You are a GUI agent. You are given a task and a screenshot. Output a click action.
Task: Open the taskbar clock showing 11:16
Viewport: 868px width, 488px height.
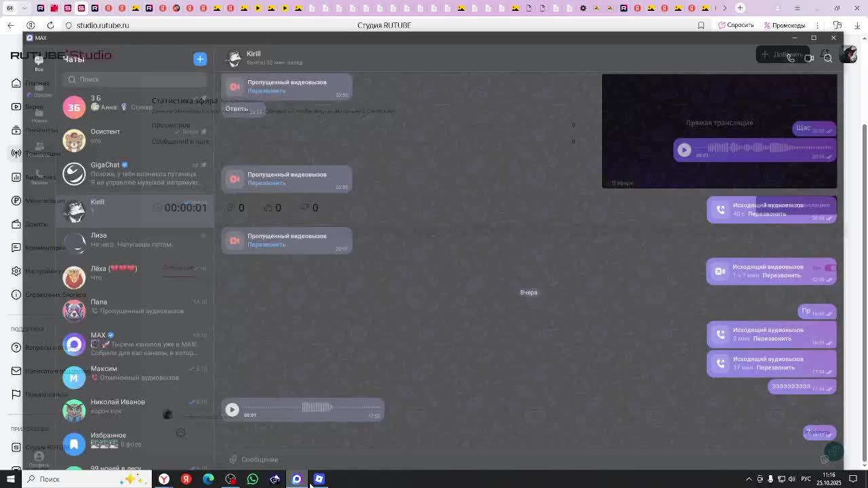pos(829,479)
